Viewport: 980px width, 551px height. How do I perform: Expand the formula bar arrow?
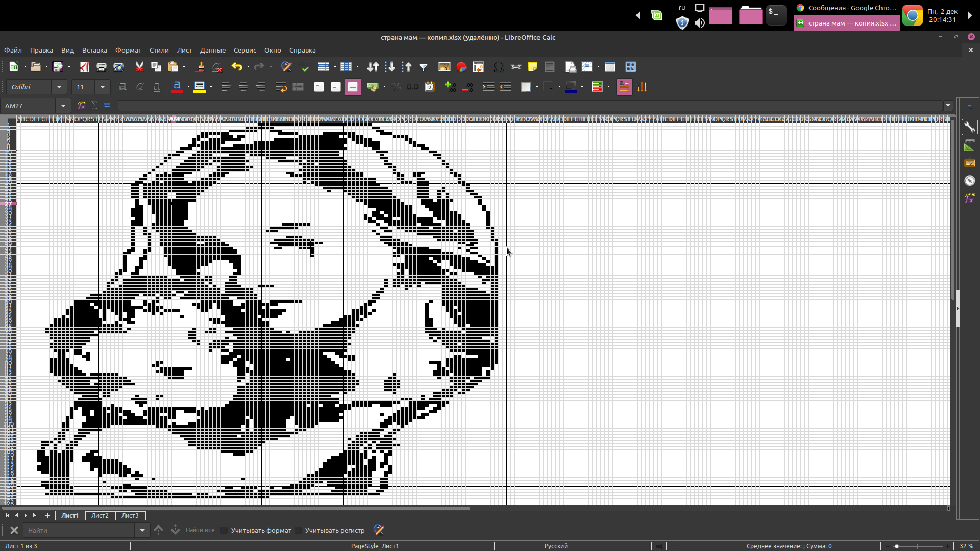click(x=948, y=106)
